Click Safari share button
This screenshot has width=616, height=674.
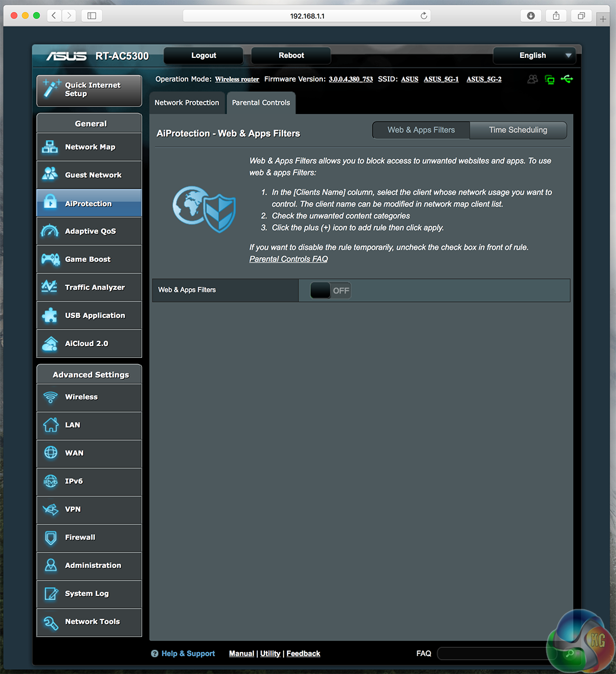[556, 16]
